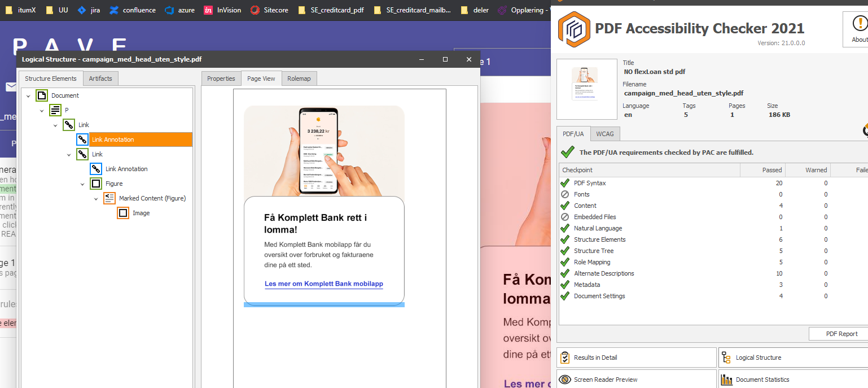This screenshot has height=388, width=868.
Task: Open the Properties tab
Action: click(221, 79)
